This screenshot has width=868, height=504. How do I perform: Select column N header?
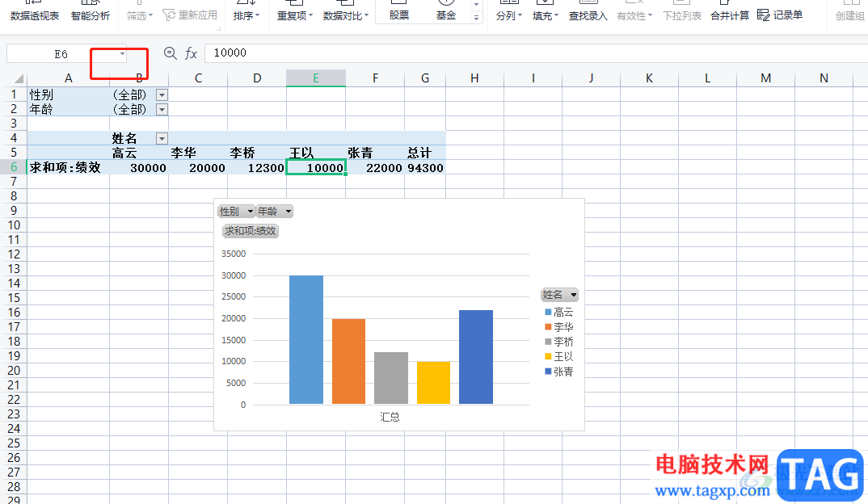point(824,78)
